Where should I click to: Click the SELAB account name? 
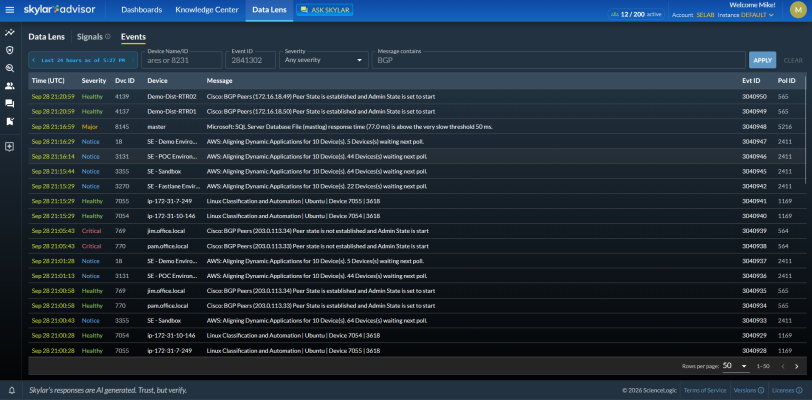[705, 15]
